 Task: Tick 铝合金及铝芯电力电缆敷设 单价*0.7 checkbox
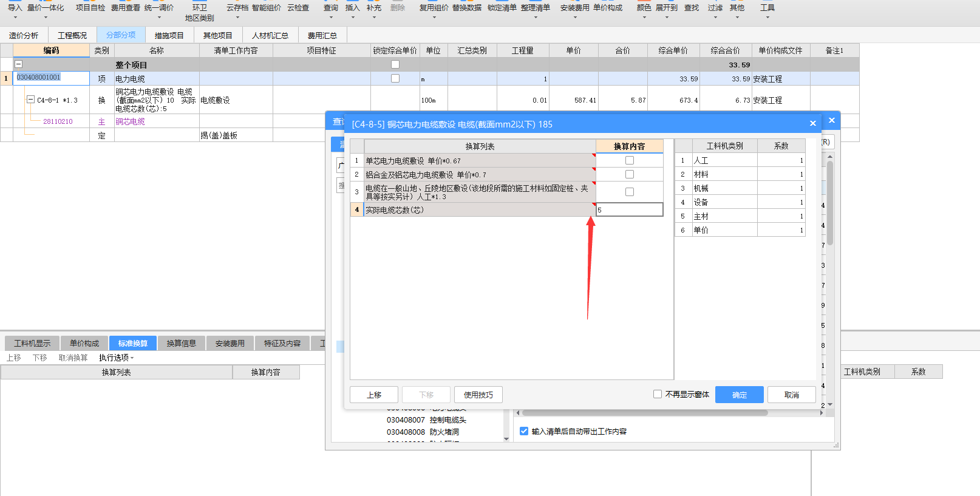tap(630, 174)
